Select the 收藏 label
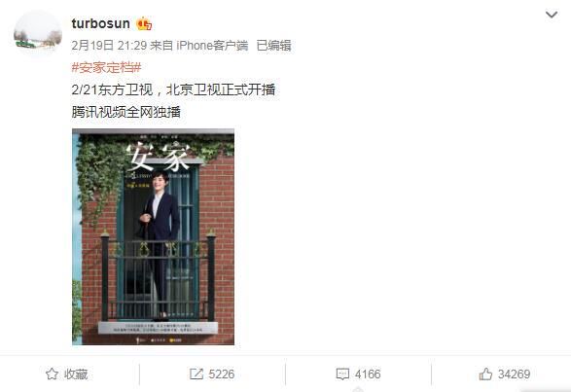This screenshot has width=571, height=392. click(76, 374)
